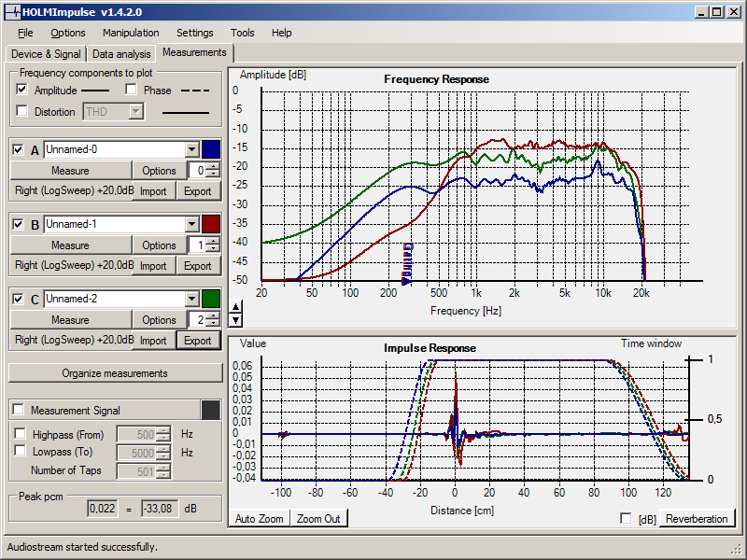Enable the Distortion checkbox
747x560 pixels.
(x=21, y=111)
